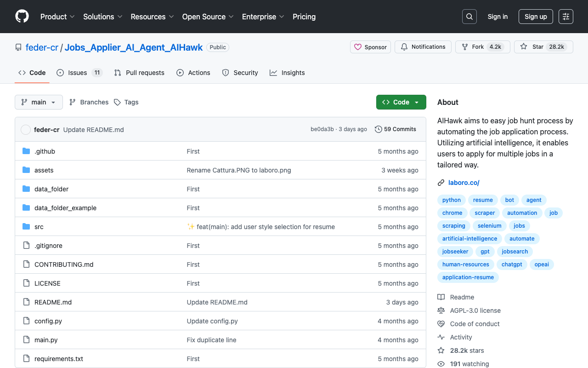Viewport: 588px width, 368px height.
Task: Click the Sign in link
Action: 498,17
